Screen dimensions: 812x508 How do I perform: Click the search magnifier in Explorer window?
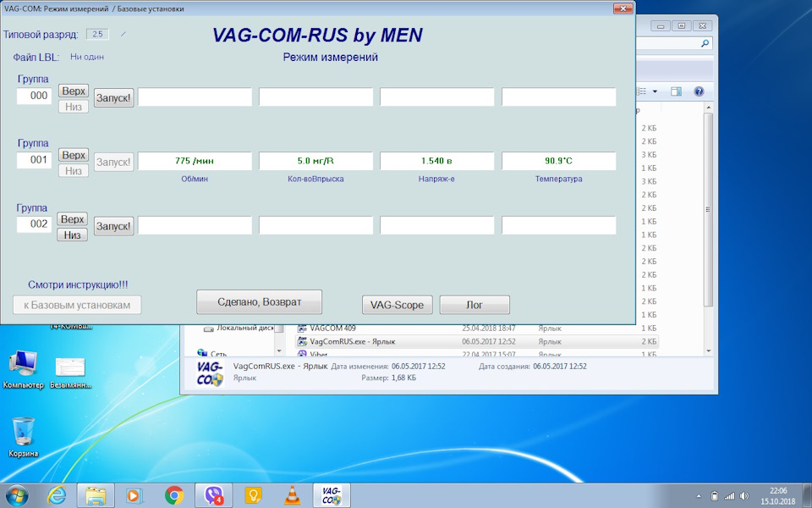pos(705,43)
